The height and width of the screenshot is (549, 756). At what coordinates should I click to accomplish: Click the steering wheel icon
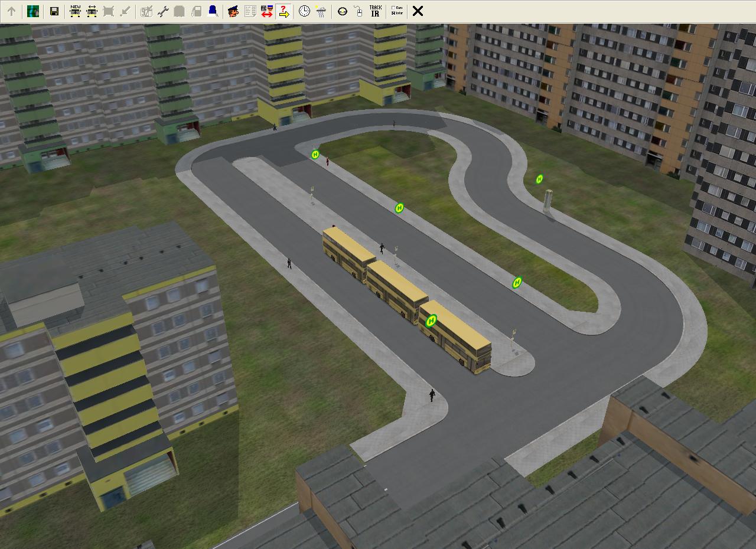(342, 11)
